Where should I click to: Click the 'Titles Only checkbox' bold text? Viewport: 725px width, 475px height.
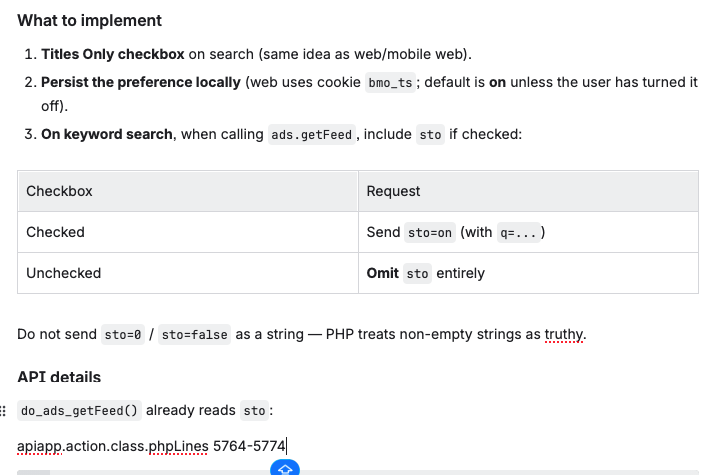tap(113, 54)
